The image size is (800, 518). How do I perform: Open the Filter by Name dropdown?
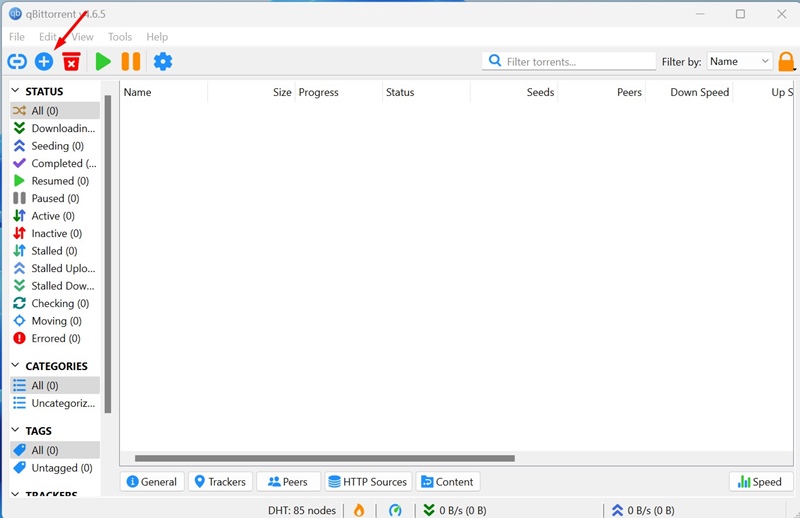point(739,61)
